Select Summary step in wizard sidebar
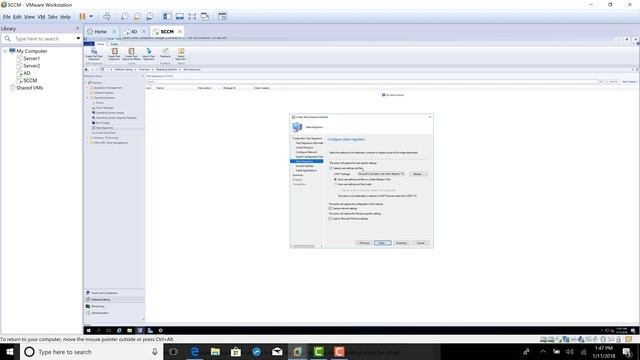The width and height of the screenshot is (640, 360). point(298,175)
